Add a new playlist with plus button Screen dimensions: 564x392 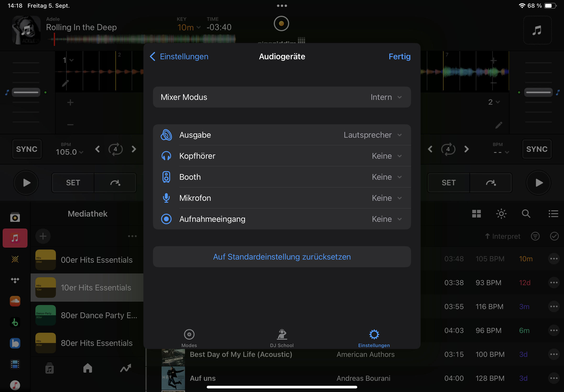pos(43,236)
